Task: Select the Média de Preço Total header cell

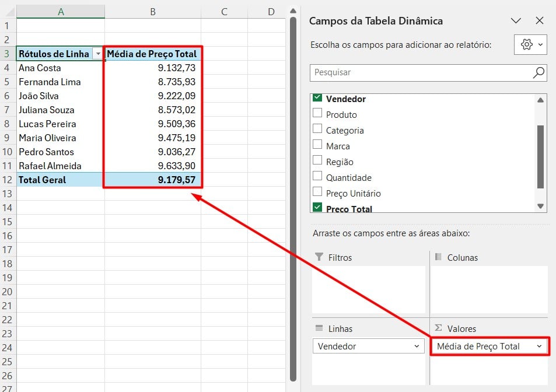Action: pos(153,54)
